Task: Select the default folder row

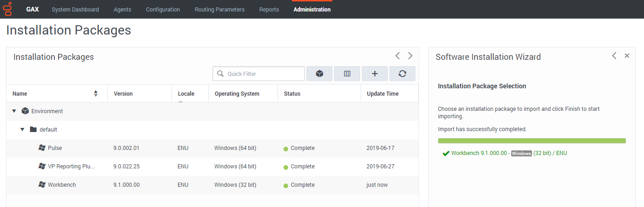Action: (212, 130)
